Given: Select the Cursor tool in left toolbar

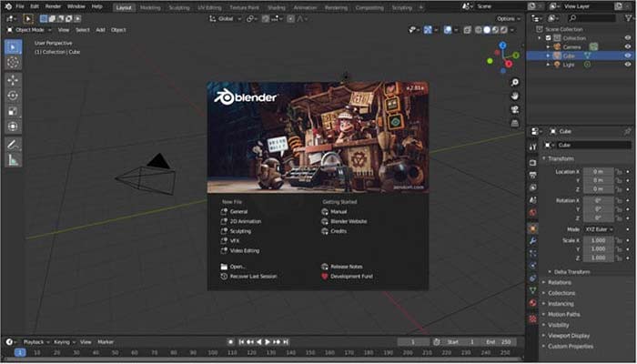Looking at the screenshot, I should coord(13,63).
